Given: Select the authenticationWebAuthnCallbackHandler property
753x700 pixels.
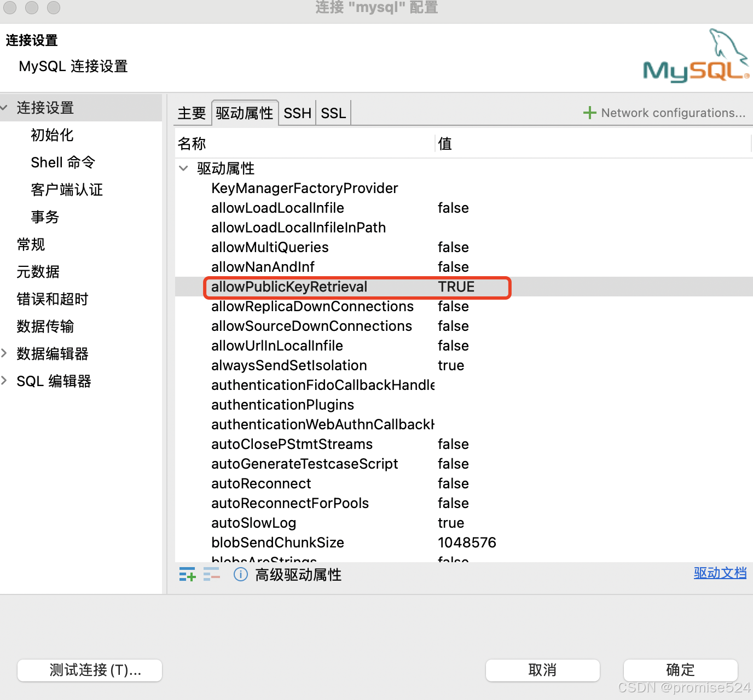Looking at the screenshot, I should [x=323, y=424].
